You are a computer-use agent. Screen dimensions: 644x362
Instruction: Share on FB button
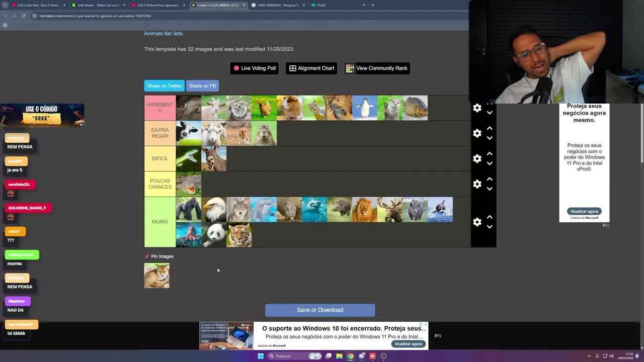coord(202,86)
